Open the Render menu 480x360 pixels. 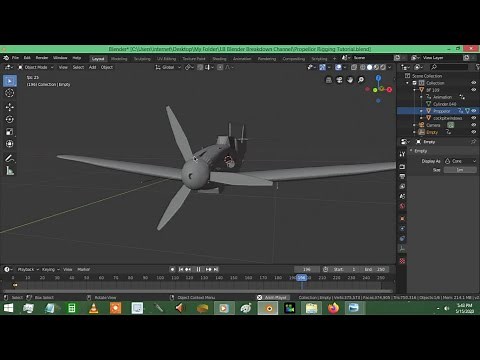pos(42,58)
